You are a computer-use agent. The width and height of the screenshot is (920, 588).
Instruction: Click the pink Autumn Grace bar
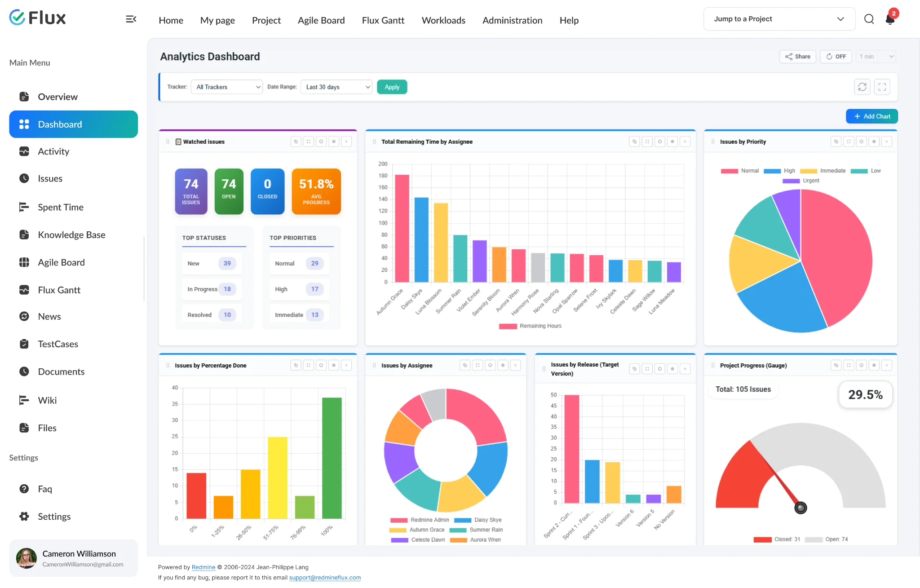click(x=402, y=228)
